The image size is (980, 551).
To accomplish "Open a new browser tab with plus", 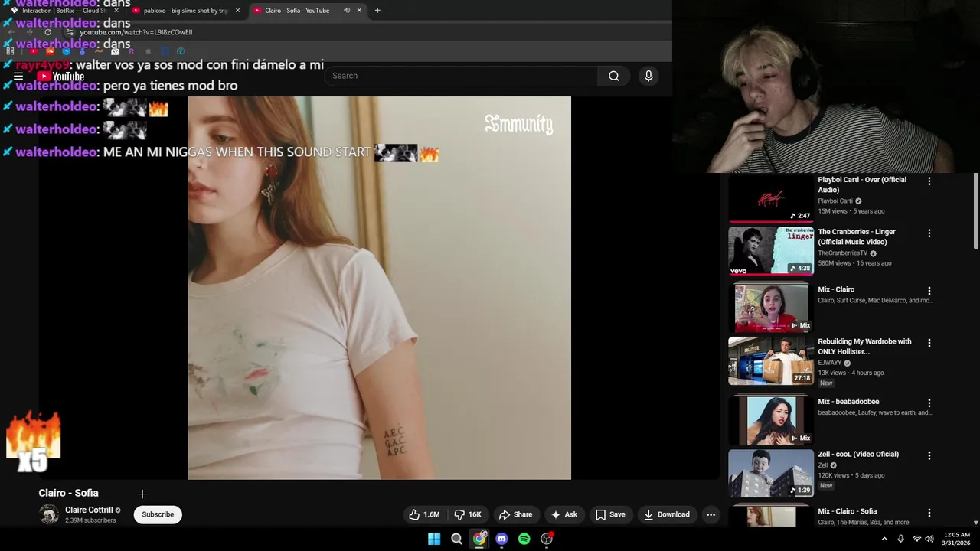I will 377,11.
